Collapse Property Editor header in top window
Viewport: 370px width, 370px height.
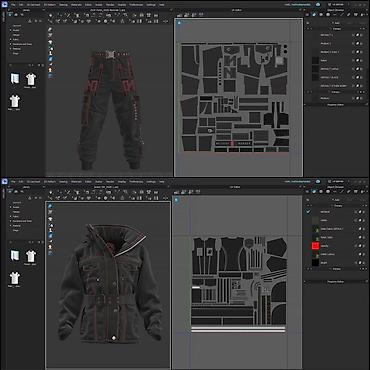click(x=336, y=105)
